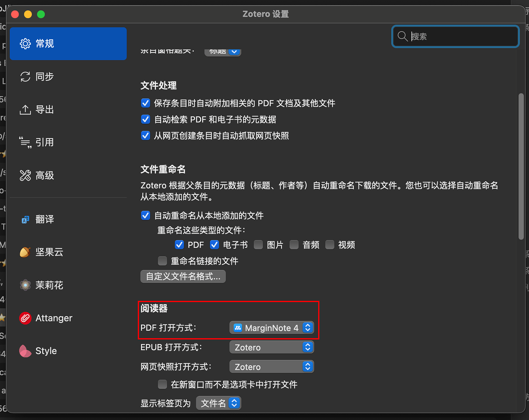Click the 翻译 translate plugin icon
This screenshot has width=529, height=420.
pos(25,220)
